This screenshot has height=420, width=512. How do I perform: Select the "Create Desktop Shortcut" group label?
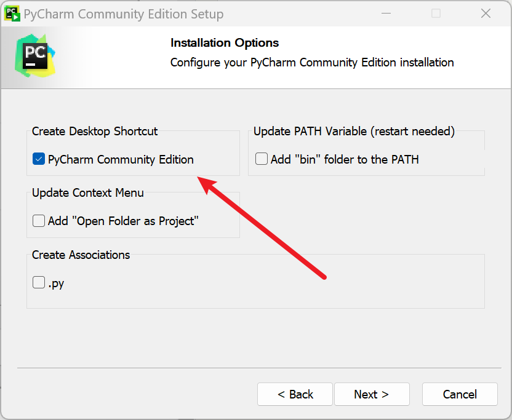95,131
